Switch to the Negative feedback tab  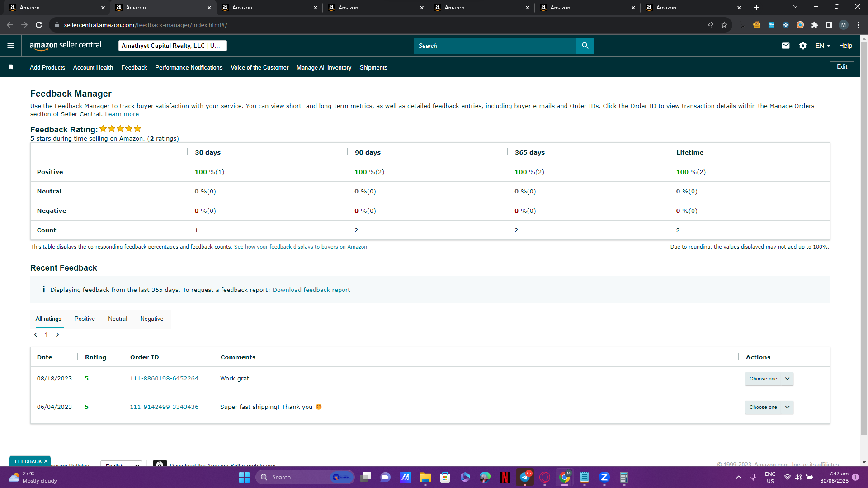tap(152, 319)
